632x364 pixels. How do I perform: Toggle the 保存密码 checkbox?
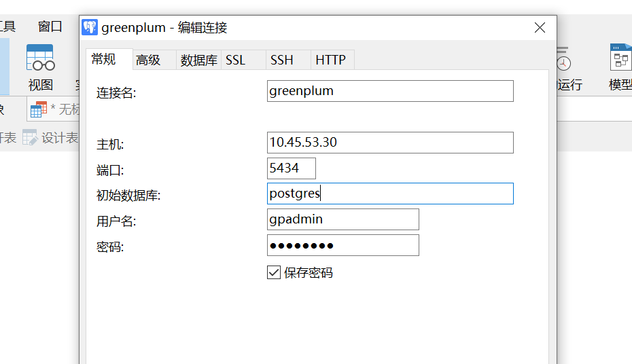(x=274, y=272)
